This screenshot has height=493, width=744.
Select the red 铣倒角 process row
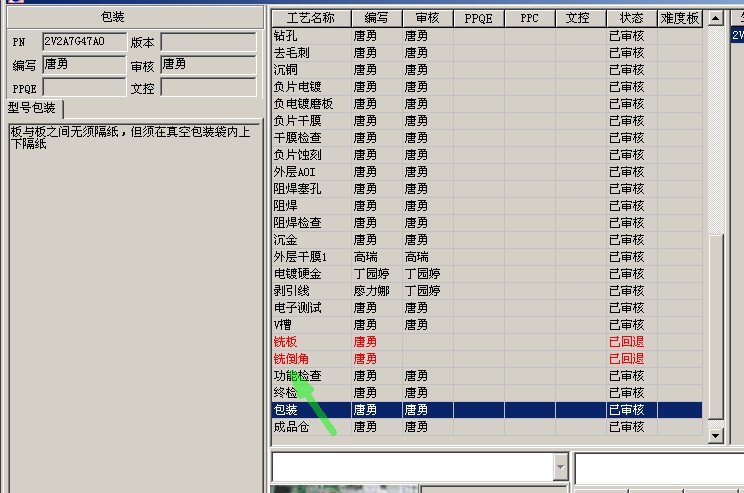[487, 359]
